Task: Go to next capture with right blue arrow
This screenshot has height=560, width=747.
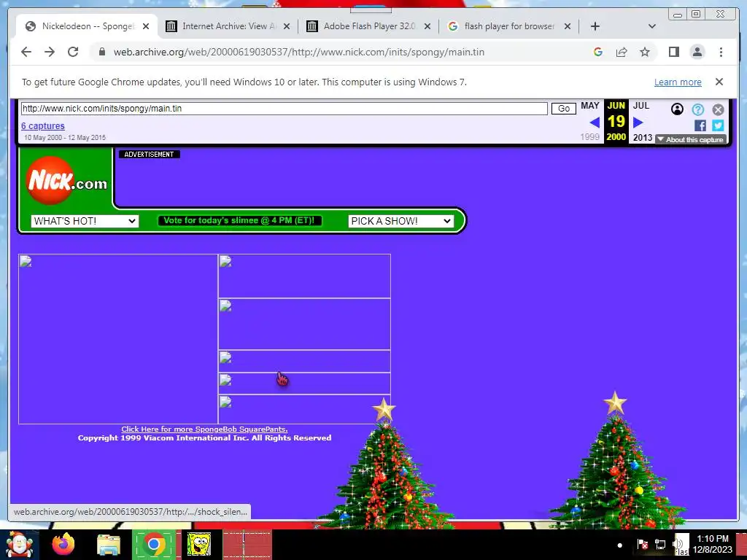Action: point(638,122)
